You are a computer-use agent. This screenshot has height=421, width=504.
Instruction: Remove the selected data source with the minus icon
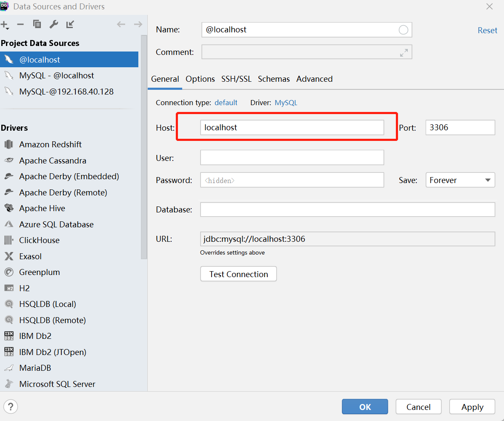click(x=20, y=25)
